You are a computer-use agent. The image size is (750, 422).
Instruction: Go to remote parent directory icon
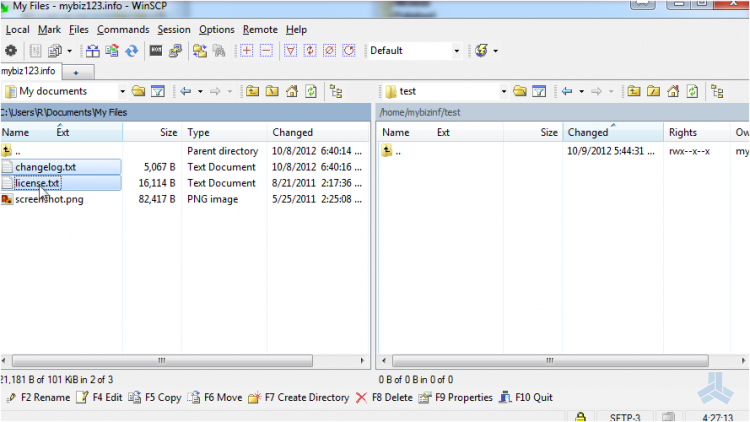click(634, 91)
